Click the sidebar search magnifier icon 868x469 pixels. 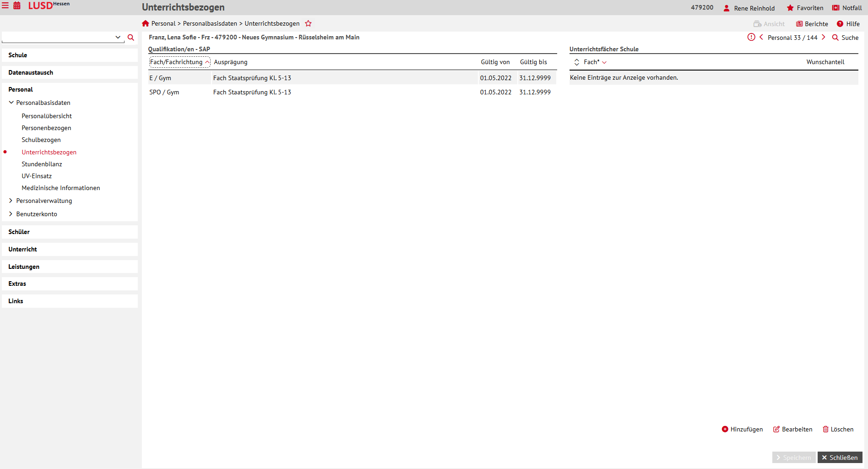click(131, 38)
